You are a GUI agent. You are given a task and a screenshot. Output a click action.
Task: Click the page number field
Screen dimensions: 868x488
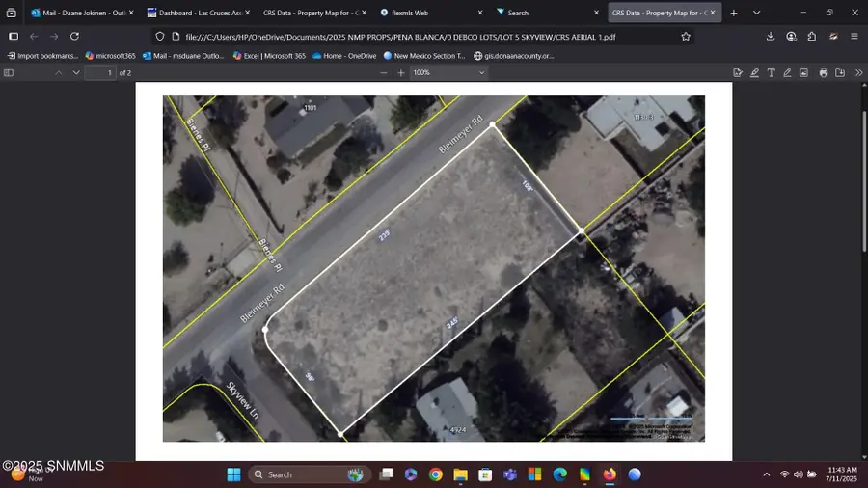[x=100, y=73]
